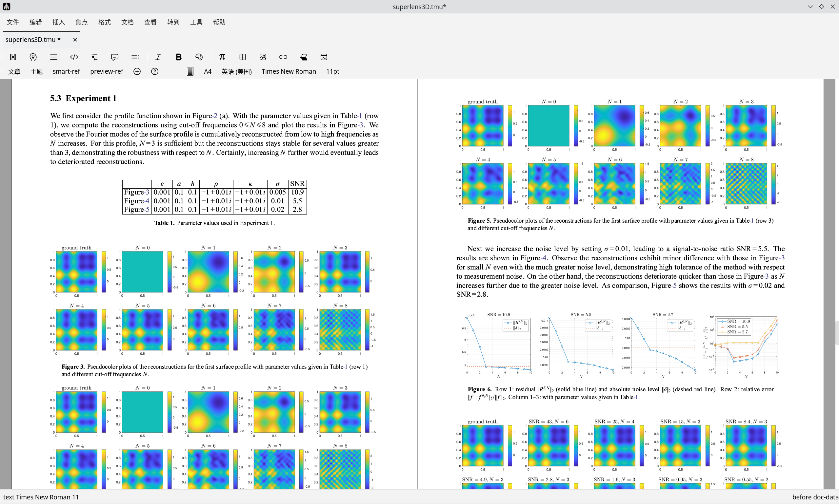Viewport: 839px width, 504px height.
Task: Open the color palette icon
Action: tap(199, 57)
